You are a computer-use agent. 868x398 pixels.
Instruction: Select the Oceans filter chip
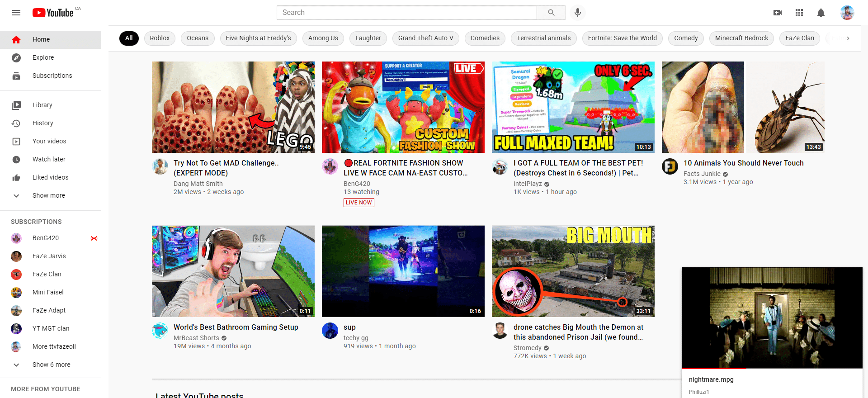coord(198,38)
